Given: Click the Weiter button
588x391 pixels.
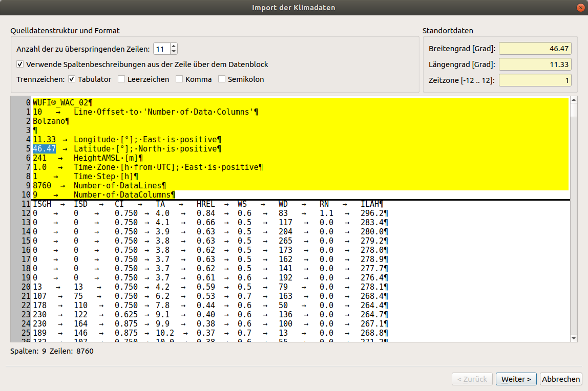Looking at the screenshot, I should (516, 379).
